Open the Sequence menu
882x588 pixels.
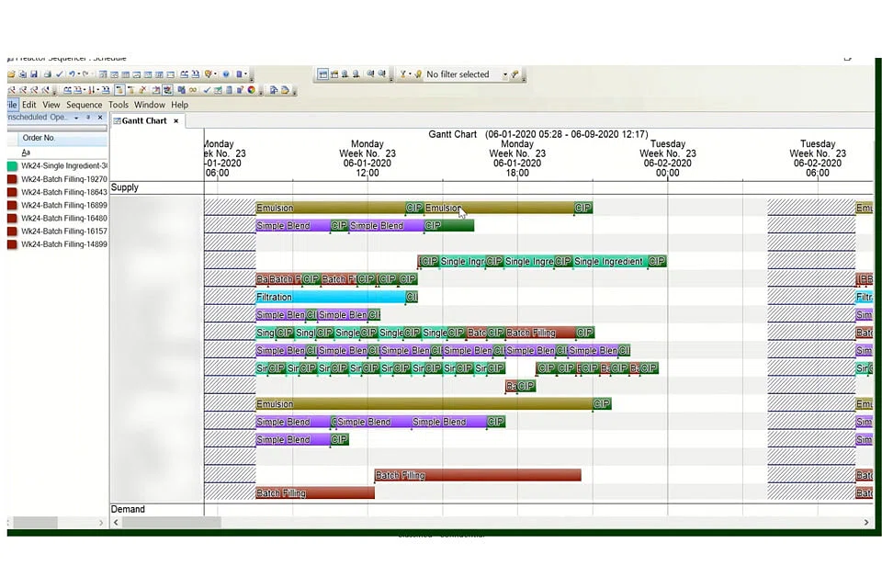(x=84, y=105)
